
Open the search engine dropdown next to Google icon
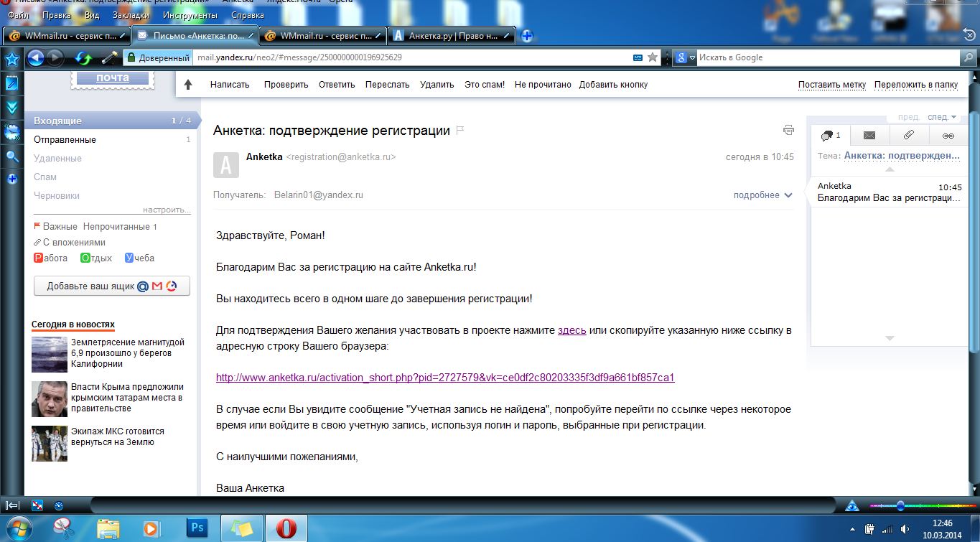692,57
